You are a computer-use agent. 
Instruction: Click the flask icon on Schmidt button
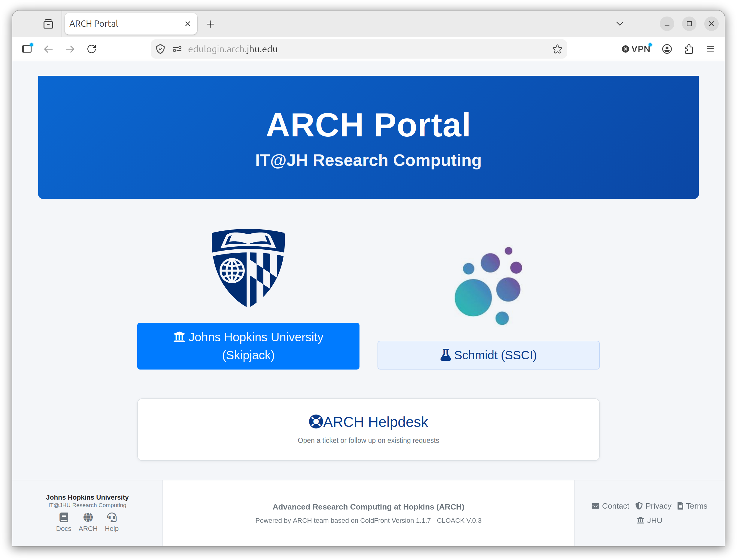[445, 355]
